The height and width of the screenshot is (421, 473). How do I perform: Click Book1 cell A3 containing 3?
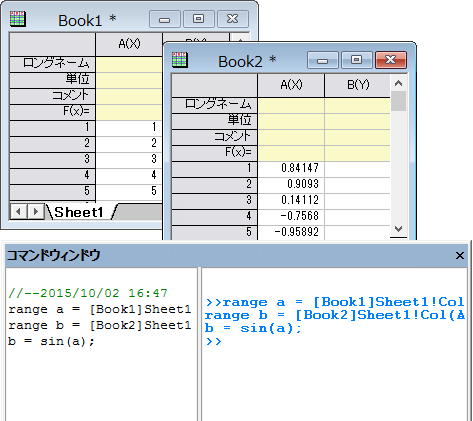(x=129, y=160)
